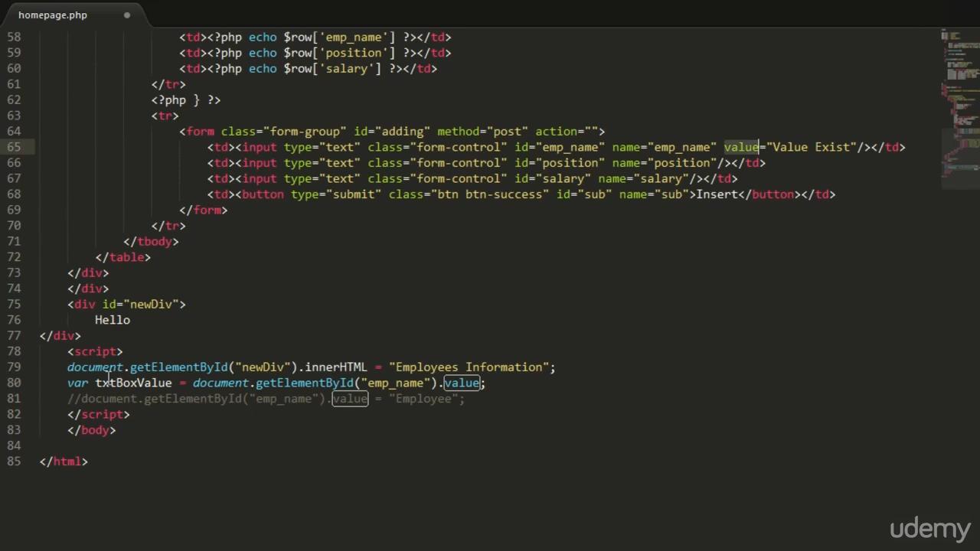Click the closing </form> tag
Image resolution: width=980 pixels, height=551 pixels.
point(204,210)
